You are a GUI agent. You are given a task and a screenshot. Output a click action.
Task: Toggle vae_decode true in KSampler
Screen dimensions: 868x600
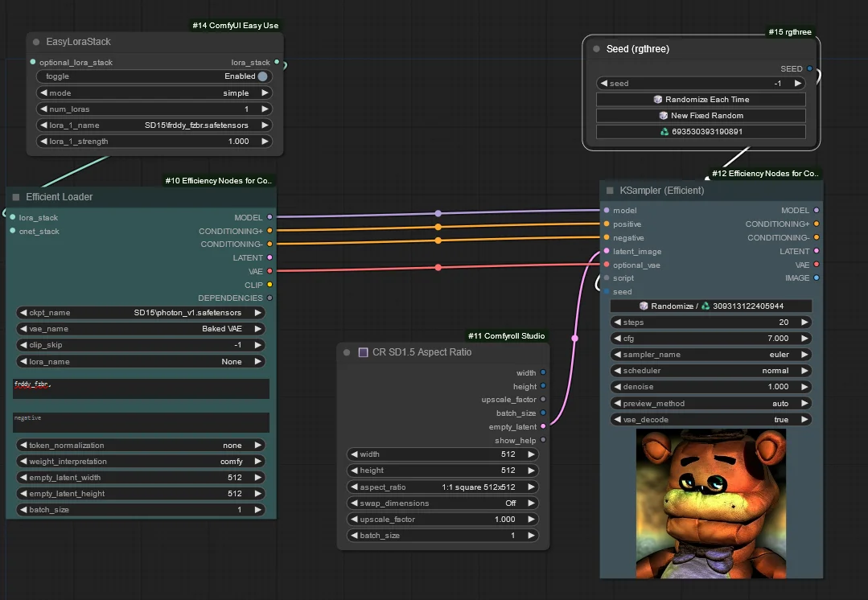[x=711, y=420]
